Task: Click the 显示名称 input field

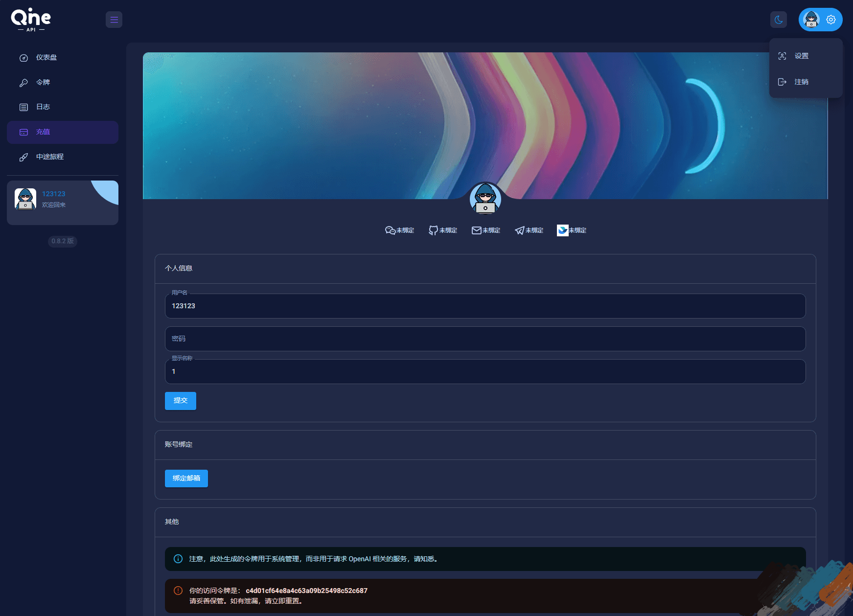Action: click(485, 371)
